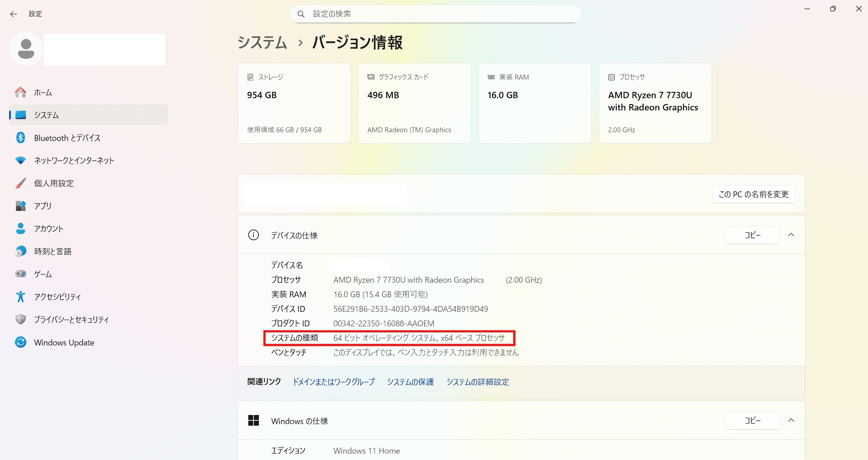Viewport: 868px width, 460px height.
Task: Click the ホーム house icon
Action: pyautogui.click(x=20, y=92)
